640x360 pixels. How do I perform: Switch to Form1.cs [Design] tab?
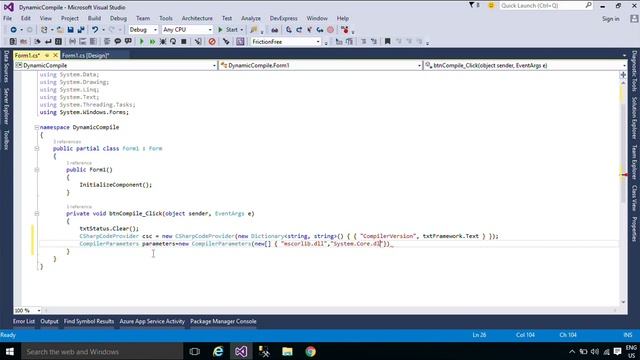click(x=85, y=55)
